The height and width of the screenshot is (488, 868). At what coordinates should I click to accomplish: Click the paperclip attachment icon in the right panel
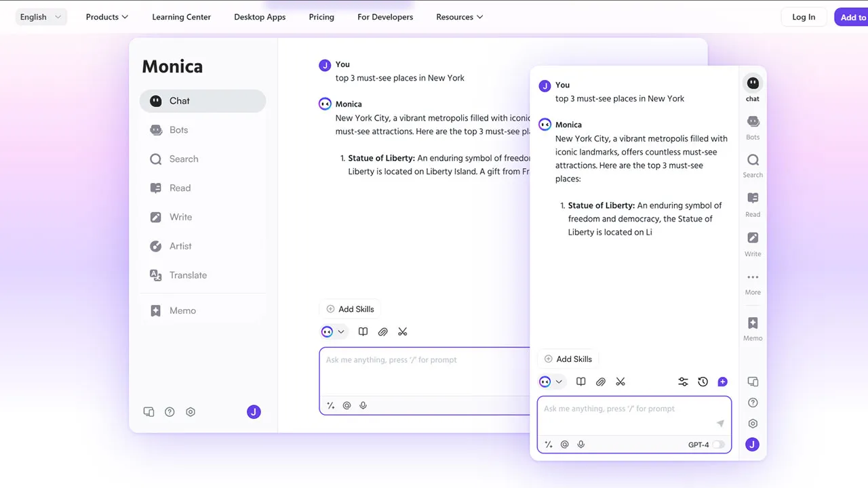601,382
